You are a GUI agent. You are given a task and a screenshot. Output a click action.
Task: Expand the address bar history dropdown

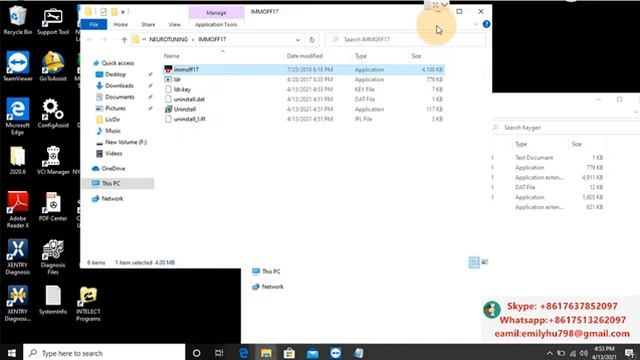coord(298,40)
